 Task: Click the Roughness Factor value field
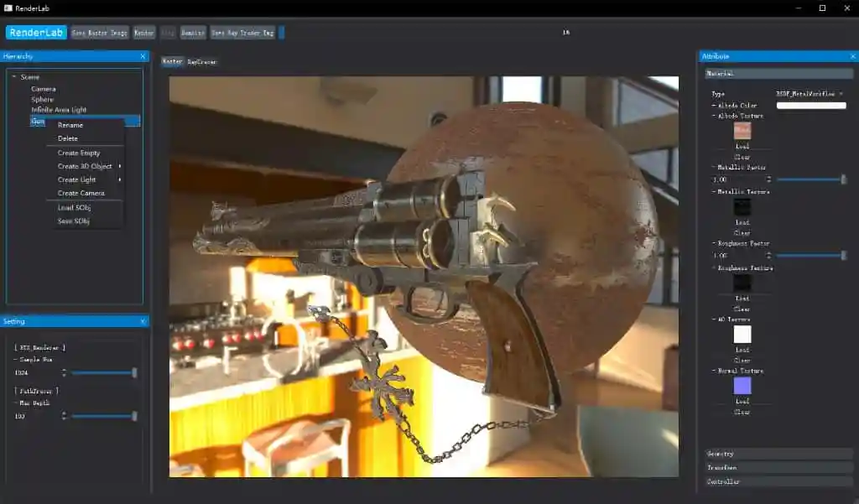coord(737,256)
